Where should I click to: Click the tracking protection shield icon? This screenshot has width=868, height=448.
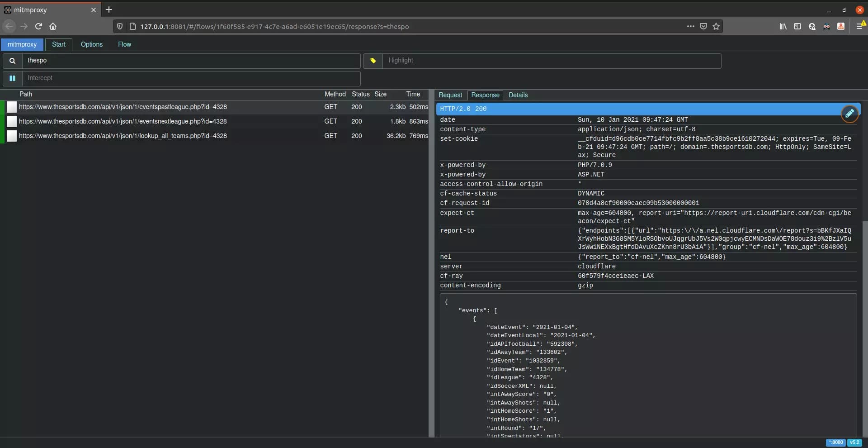click(x=119, y=27)
